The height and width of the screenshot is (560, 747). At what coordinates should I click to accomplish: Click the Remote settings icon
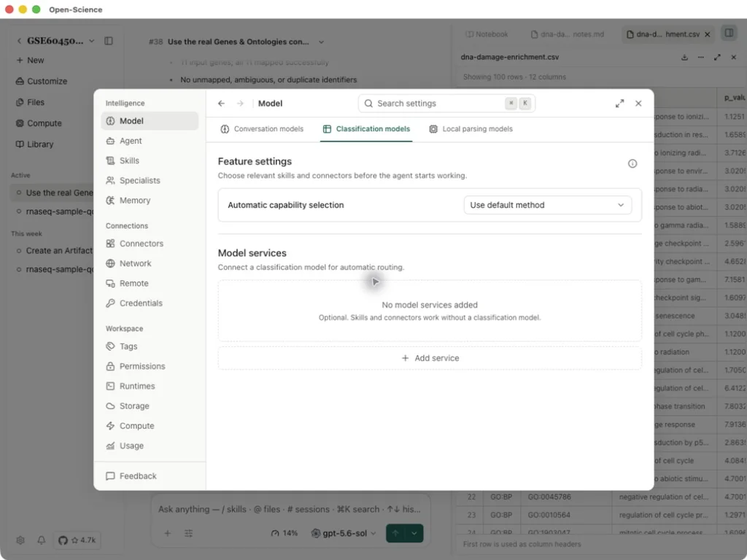click(x=111, y=284)
